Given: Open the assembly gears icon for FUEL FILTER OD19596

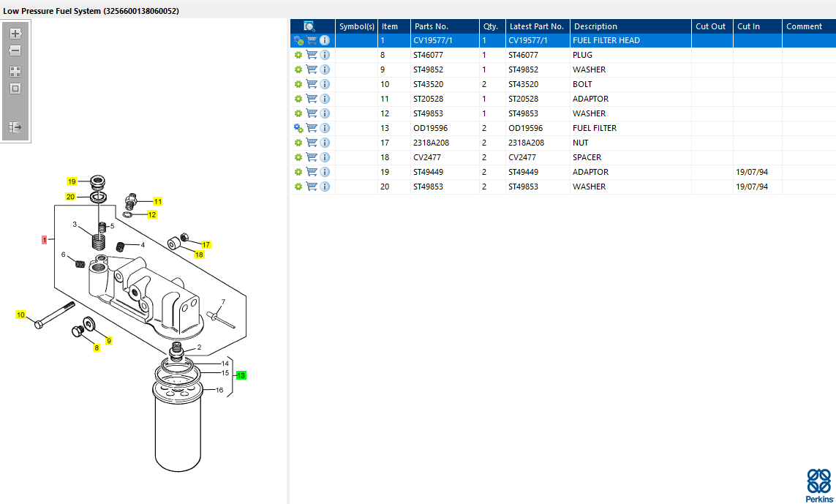Looking at the screenshot, I should (298, 128).
